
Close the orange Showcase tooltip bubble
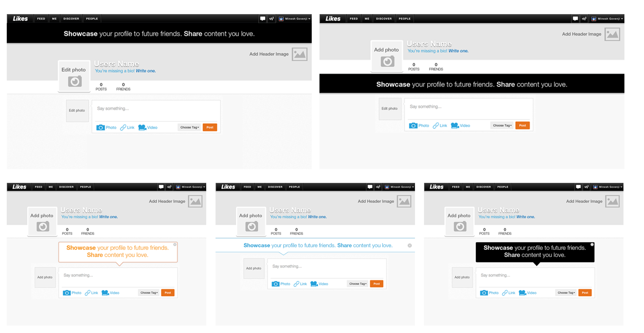point(175,244)
